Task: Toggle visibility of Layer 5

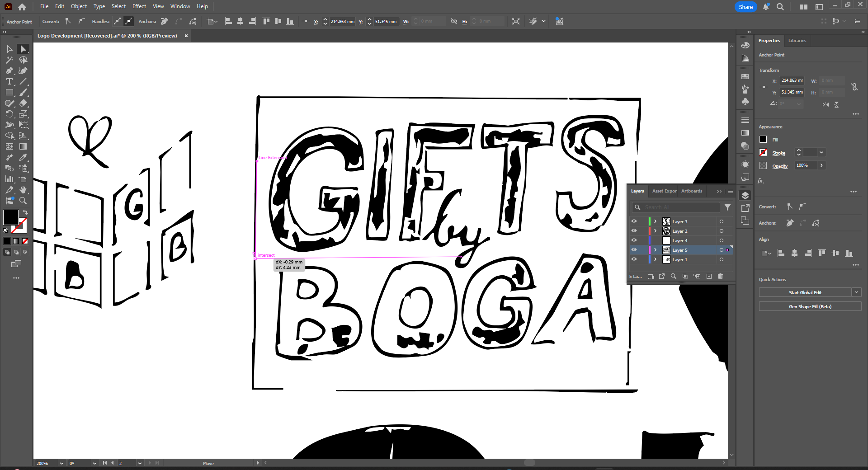Action: (634, 250)
